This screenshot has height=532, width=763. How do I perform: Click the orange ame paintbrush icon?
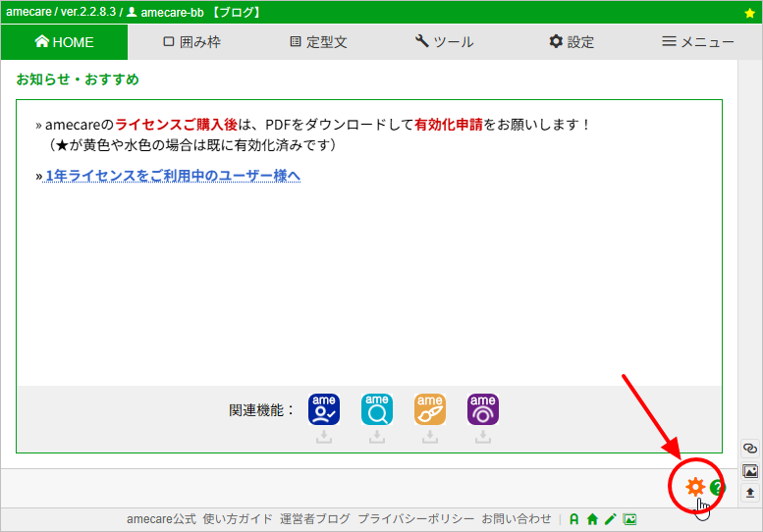tap(430, 408)
